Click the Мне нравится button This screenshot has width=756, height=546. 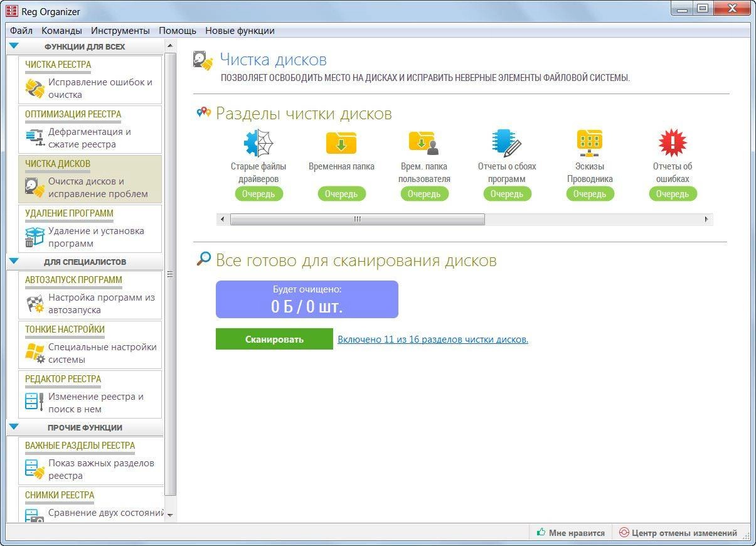coord(571,532)
